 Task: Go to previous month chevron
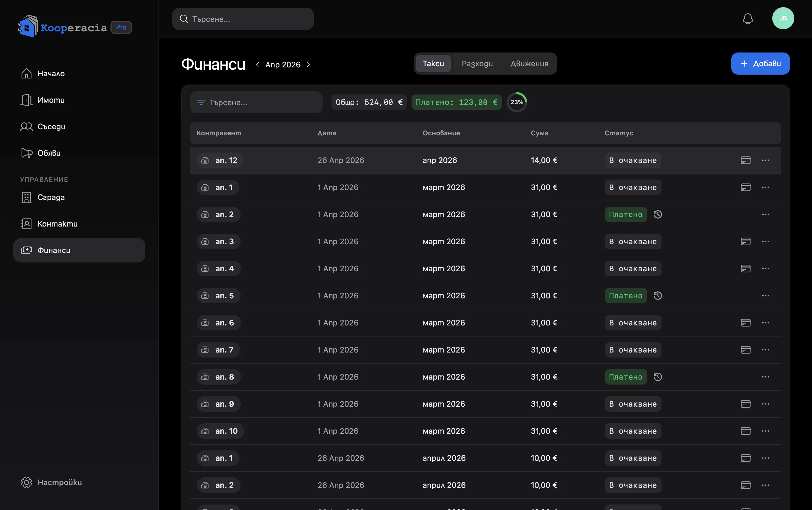pyautogui.click(x=257, y=64)
